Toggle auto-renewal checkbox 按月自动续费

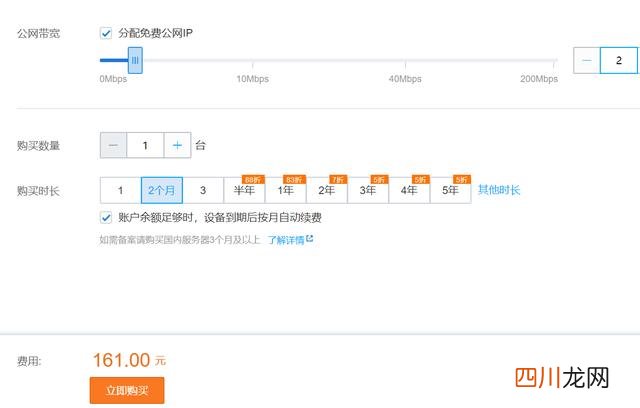point(106,217)
